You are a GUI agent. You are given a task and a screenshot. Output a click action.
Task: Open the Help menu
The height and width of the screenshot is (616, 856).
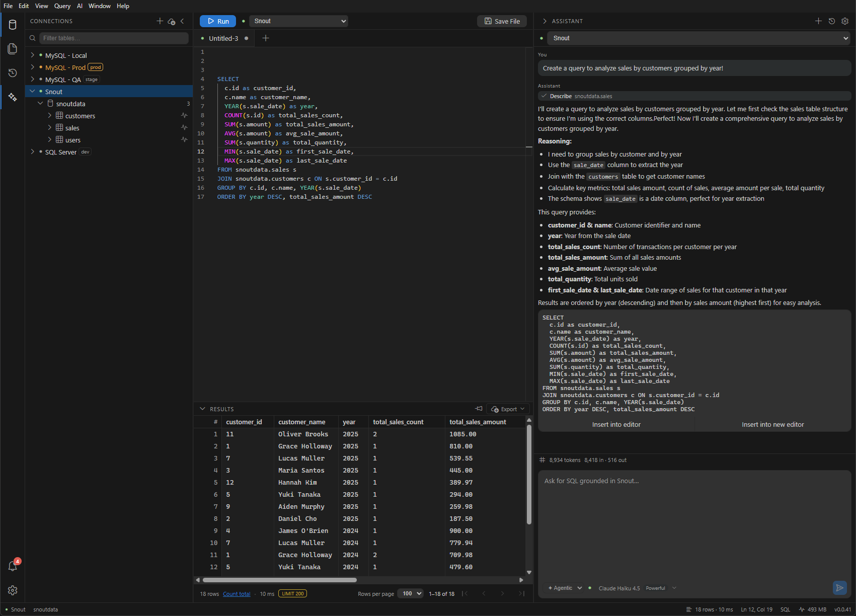click(x=123, y=6)
